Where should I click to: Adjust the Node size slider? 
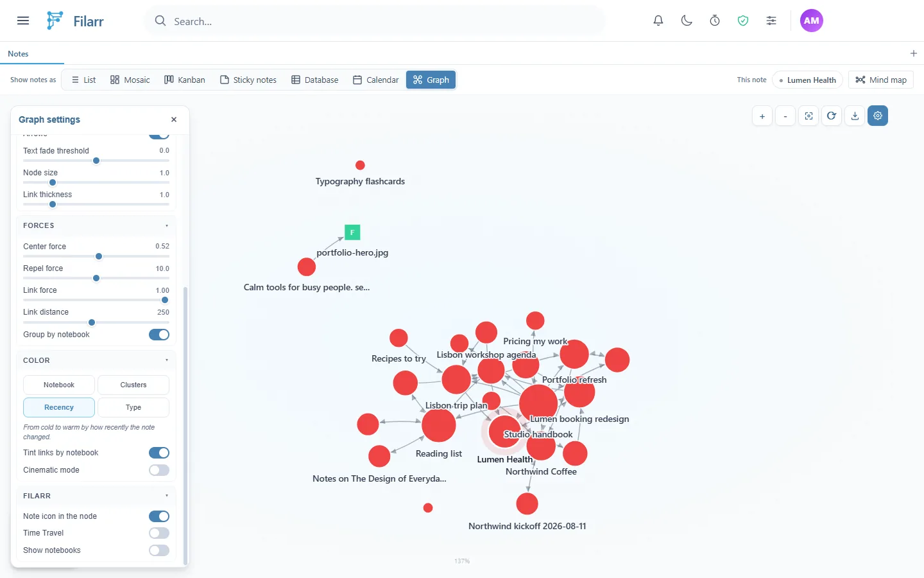coord(96,182)
